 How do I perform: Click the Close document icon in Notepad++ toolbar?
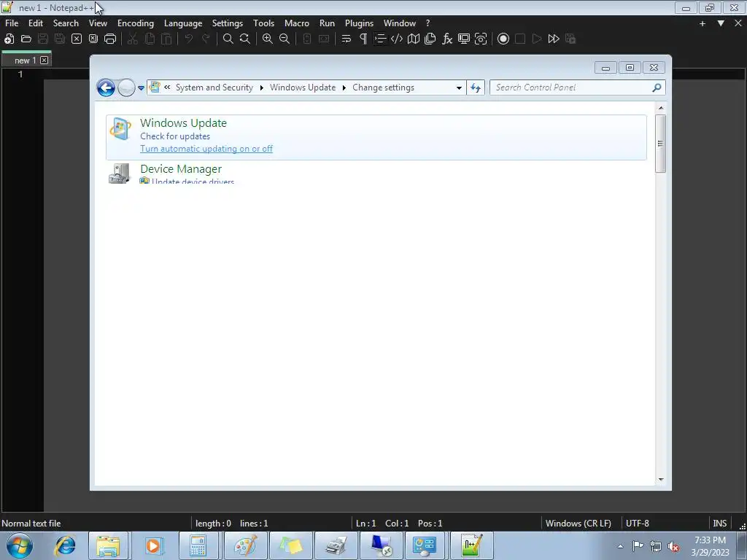coord(76,39)
